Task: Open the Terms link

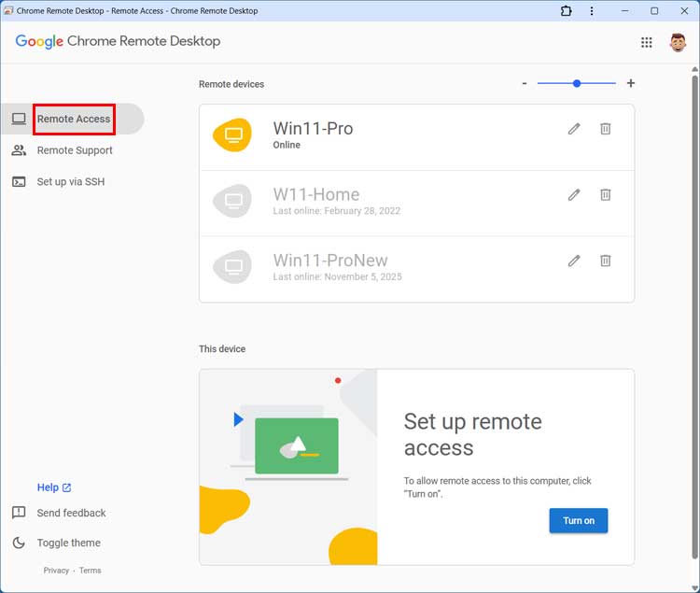Action: point(91,571)
